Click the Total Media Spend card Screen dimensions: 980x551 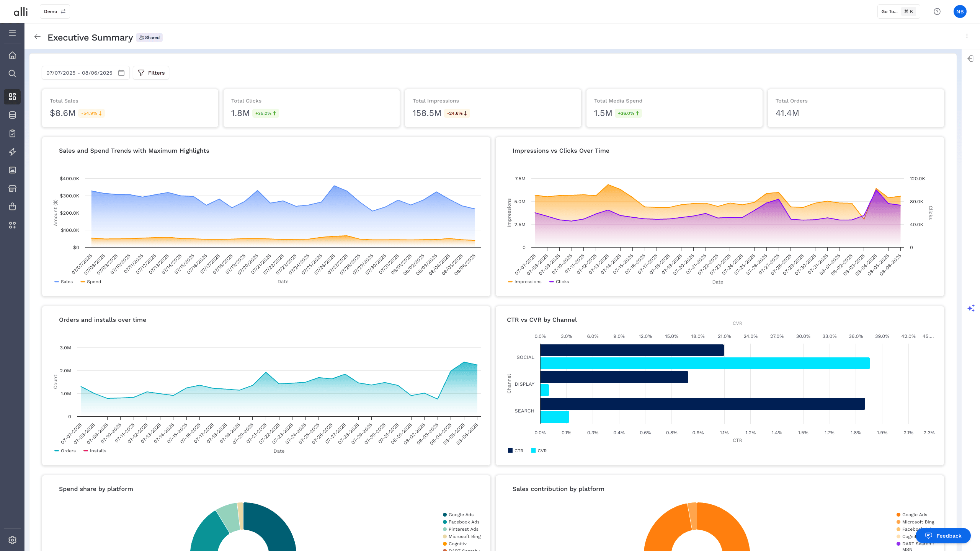coord(674,108)
